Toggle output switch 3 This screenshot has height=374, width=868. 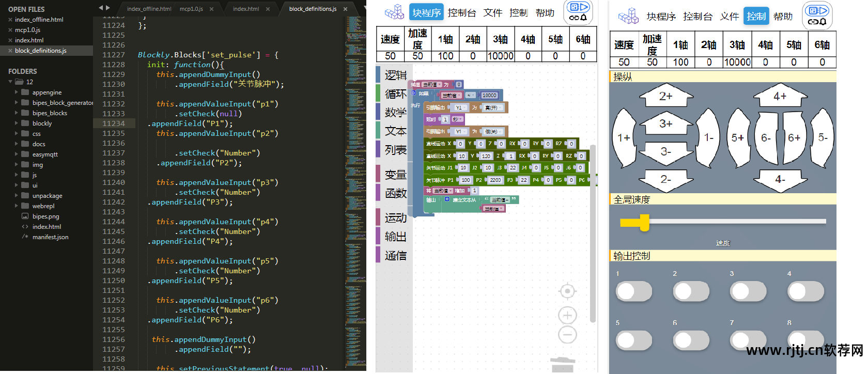tap(748, 291)
